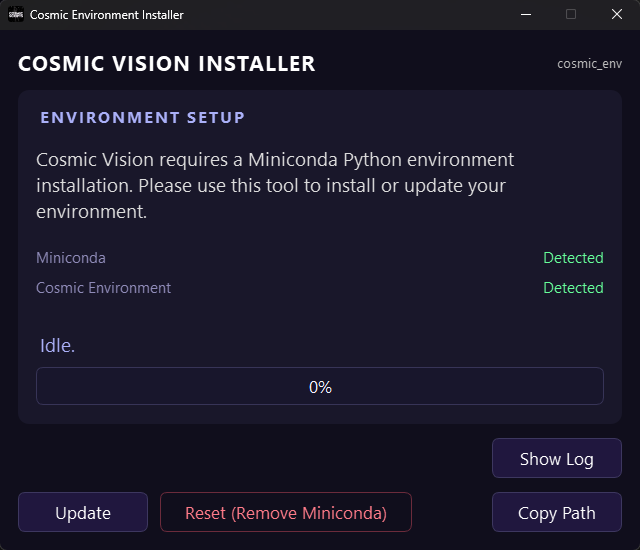640x550 pixels.
Task: Click the Cosmic Environment Installer title bar text
Action: (107, 15)
